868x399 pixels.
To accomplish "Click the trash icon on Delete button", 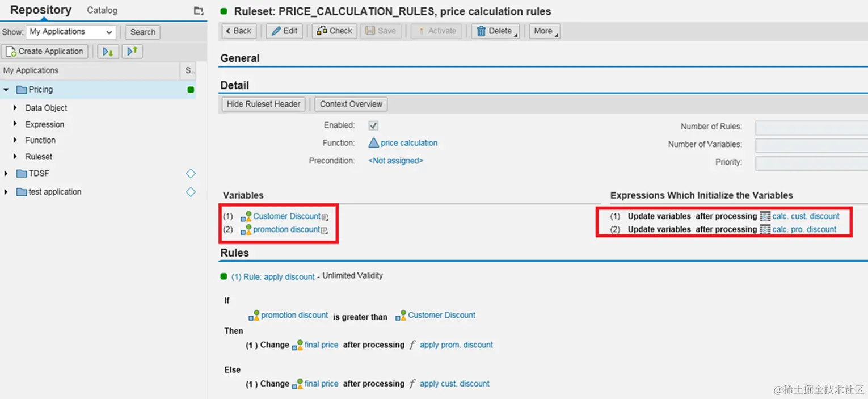I will tap(481, 31).
